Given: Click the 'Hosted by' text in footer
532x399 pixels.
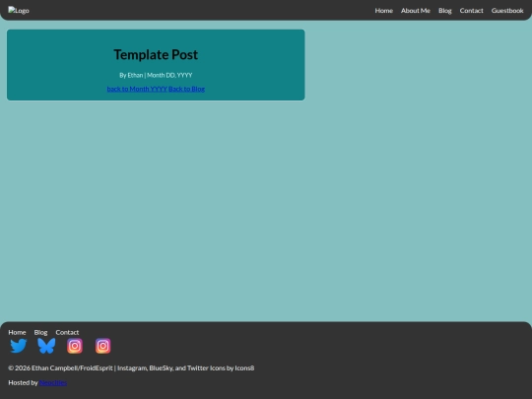Looking at the screenshot, I should click(x=23, y=382).
